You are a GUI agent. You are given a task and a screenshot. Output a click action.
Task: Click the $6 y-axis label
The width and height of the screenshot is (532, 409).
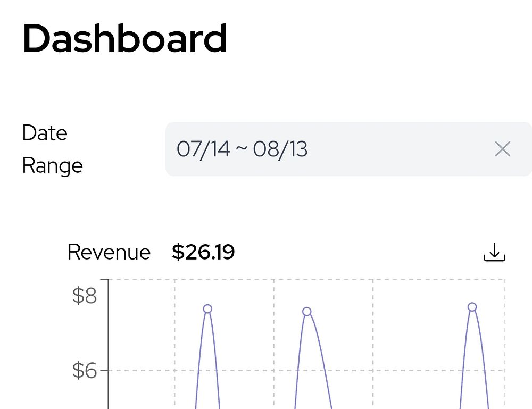(x=85, y=370)
